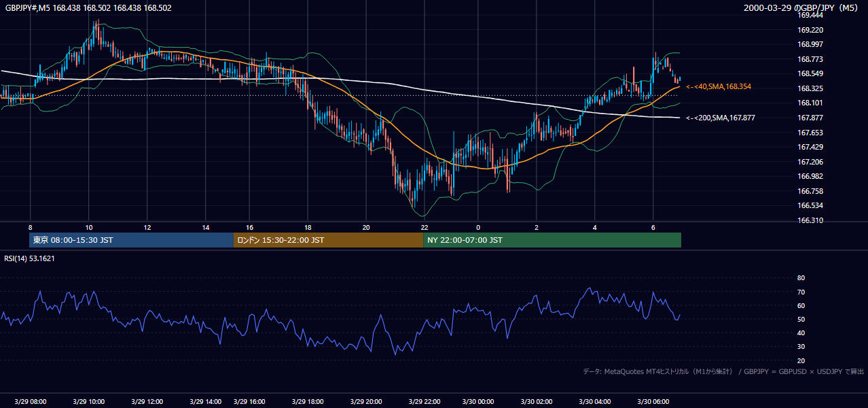Viewport: 868px width, 408px height.
Task: Click the 168.325 price axis value
Action: [810, 88]
